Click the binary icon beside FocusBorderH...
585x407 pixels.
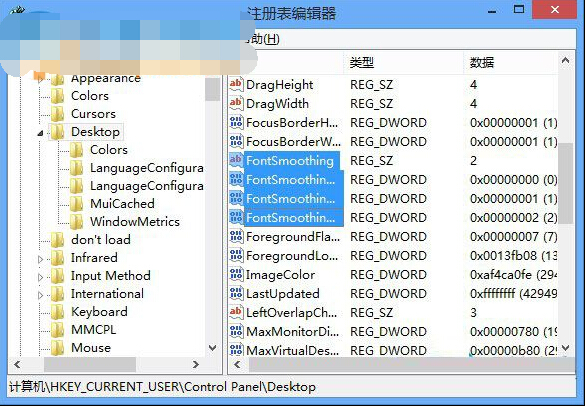point(236,123)
